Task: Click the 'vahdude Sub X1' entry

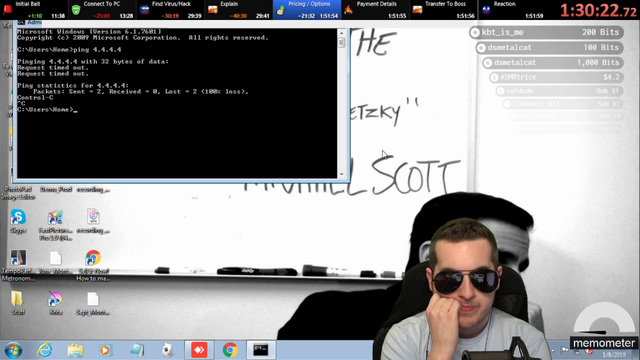Action: pyautogui.click(x=560, y=91)
